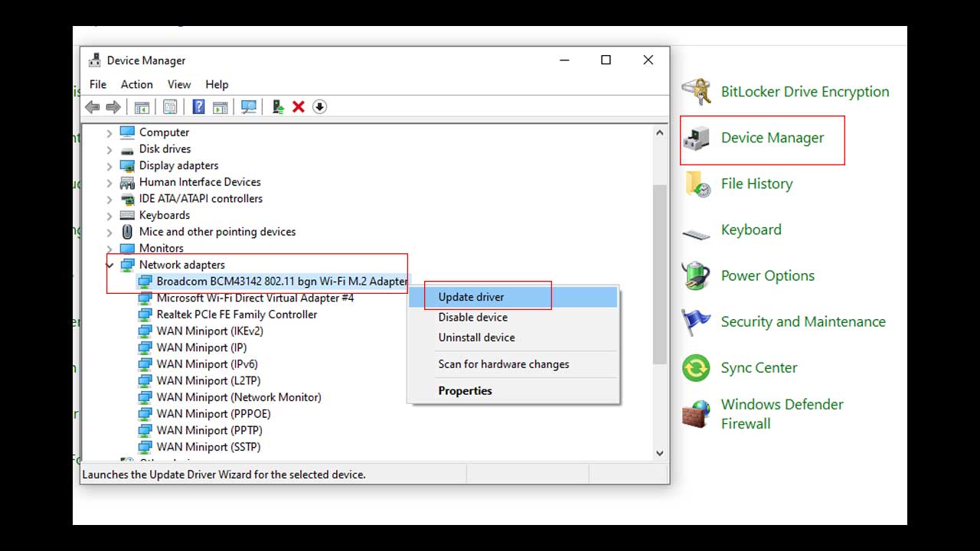Click the Uninstall device red X icon

299,106
